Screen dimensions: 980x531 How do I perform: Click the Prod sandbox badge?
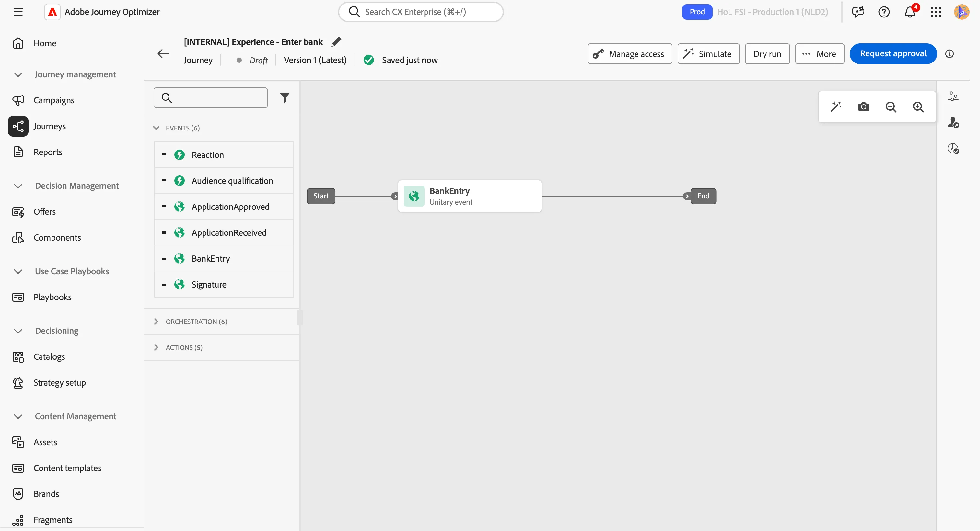(697, 12)
